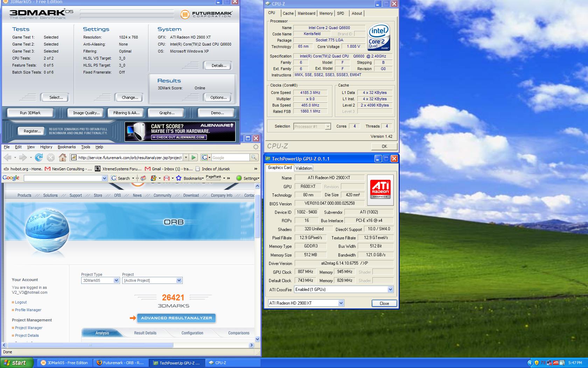Viewport: 588px width, 368px height.
Task: Click Filtering & AA button
Action: tap(126, 113)
